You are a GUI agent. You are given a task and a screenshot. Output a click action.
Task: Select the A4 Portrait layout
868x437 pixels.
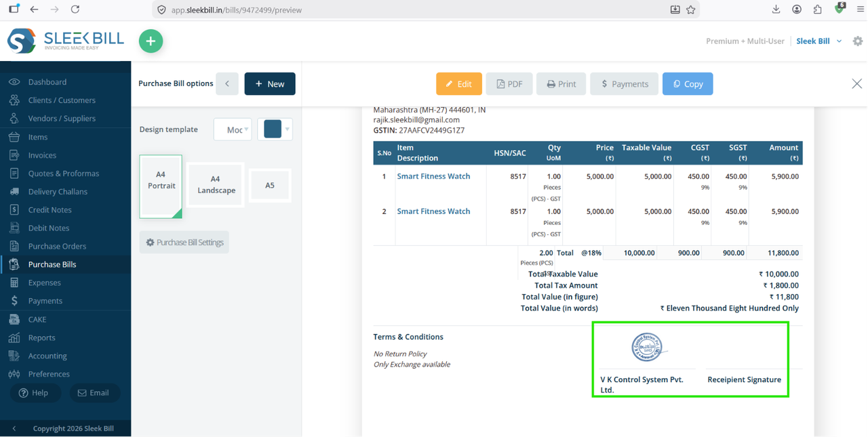click(161, 186)
